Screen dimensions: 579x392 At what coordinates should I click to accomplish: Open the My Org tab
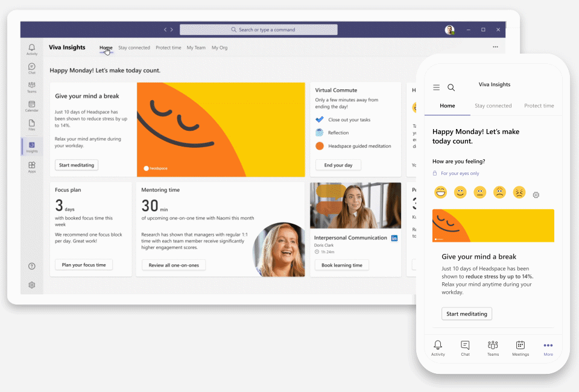[x=220, y=47]
